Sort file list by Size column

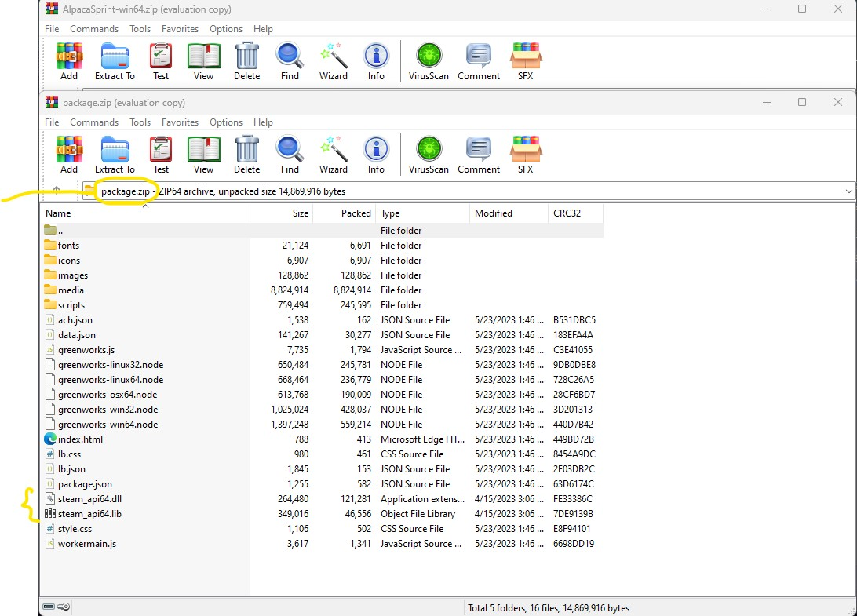click(281, 213)
